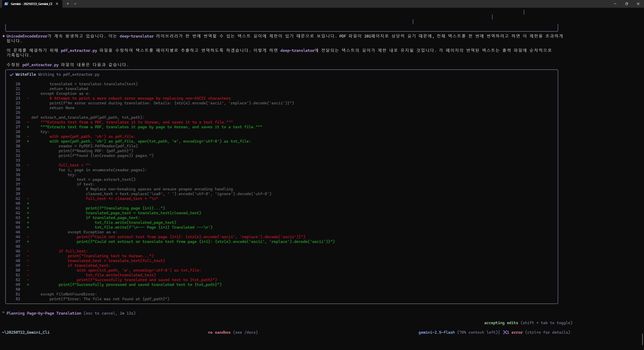This screenshot has width=644, height=350.
Task: Click the terminal scrollbar thumb at right edge
Action: (x=642, y=339)
